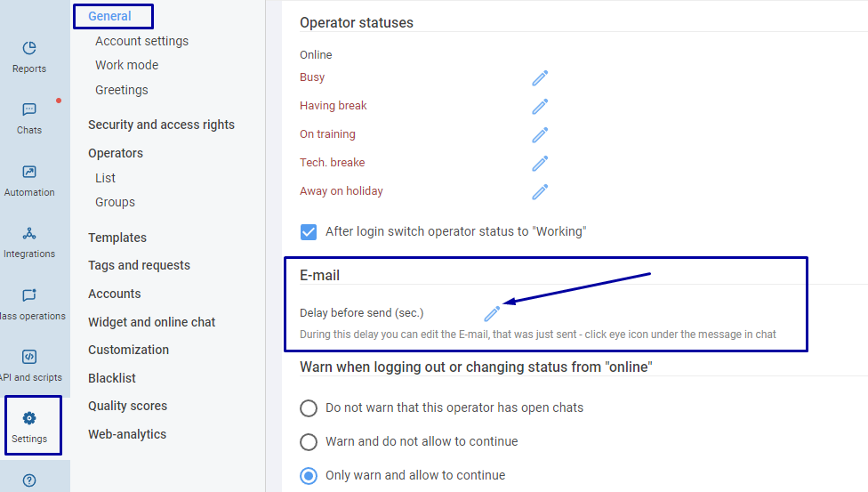Viewport: 868px width, 492px height.
Task: Select Do not warn about open chats
Action: (x=309, y=408)
